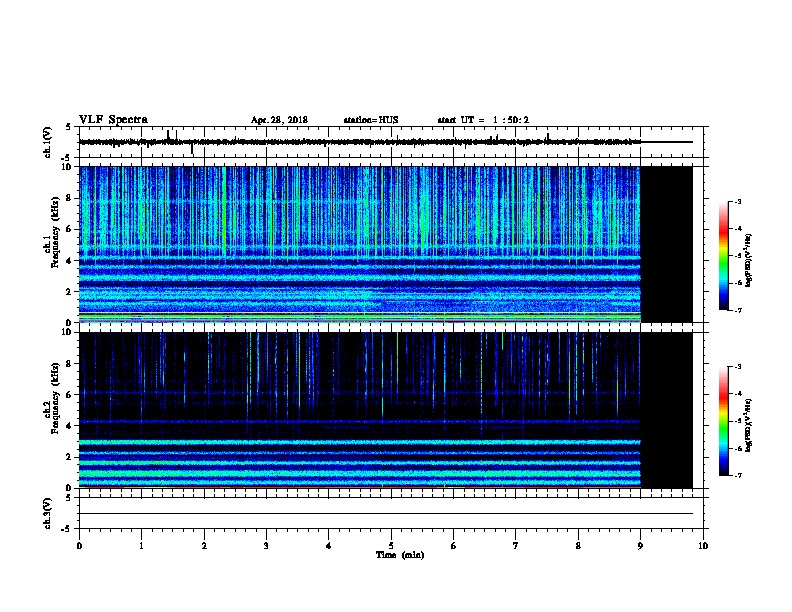This screenshot has height=612, width=792.
Task: Click the "VLF Spectra" title text
Action: pos(113,120)
